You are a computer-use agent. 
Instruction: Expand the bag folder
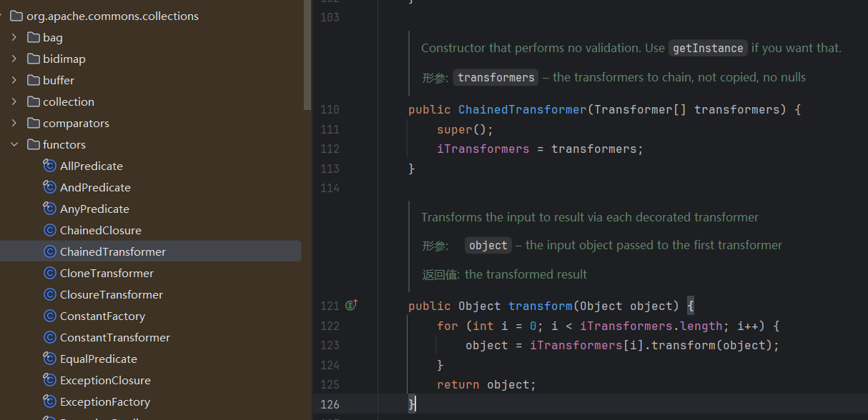(x=14, y=38)
